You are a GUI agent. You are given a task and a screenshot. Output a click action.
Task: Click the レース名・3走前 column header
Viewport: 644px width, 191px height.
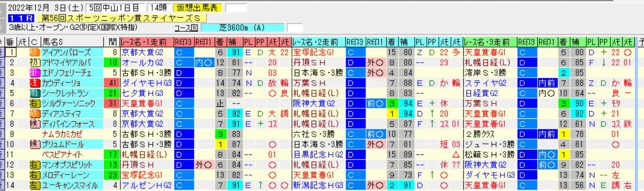(x=490, y=42)
